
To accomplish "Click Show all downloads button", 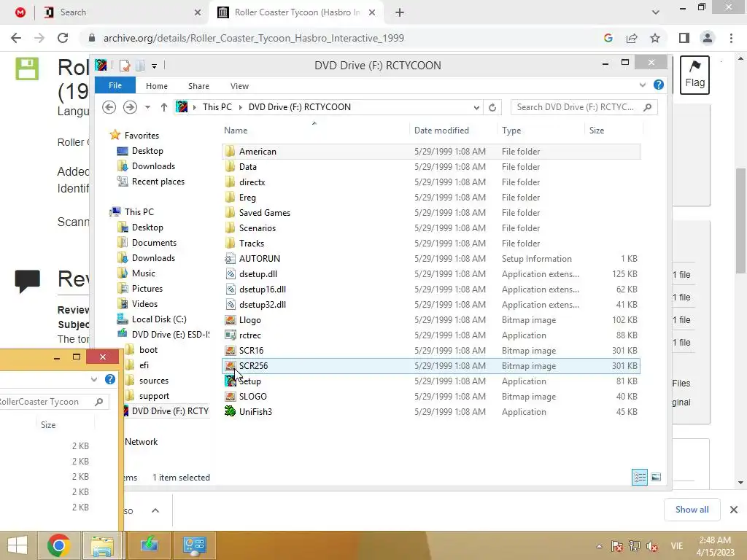I will click(x=692, y=510).
